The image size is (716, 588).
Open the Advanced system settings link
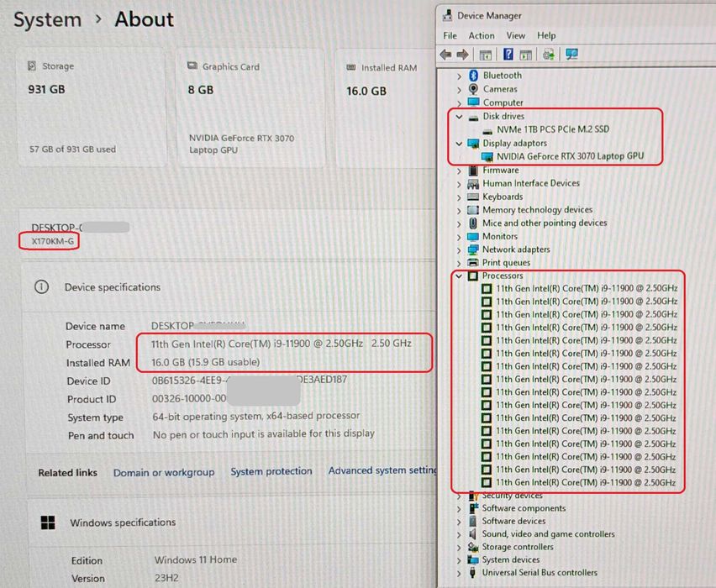382,470
